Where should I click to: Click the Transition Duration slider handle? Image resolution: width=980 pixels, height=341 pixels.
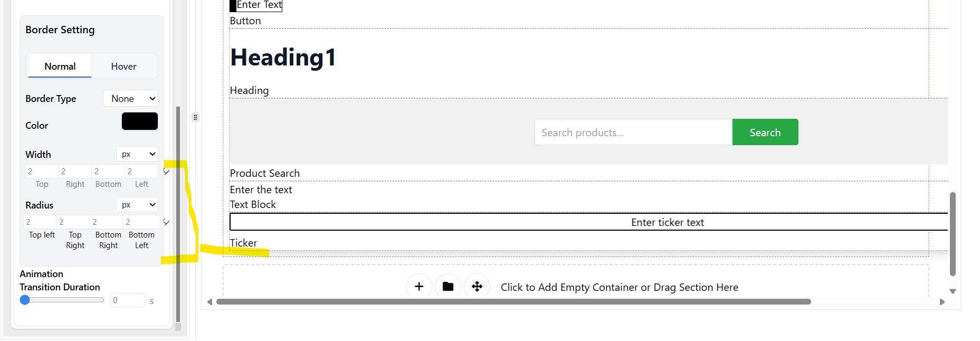tap(25, 300)
